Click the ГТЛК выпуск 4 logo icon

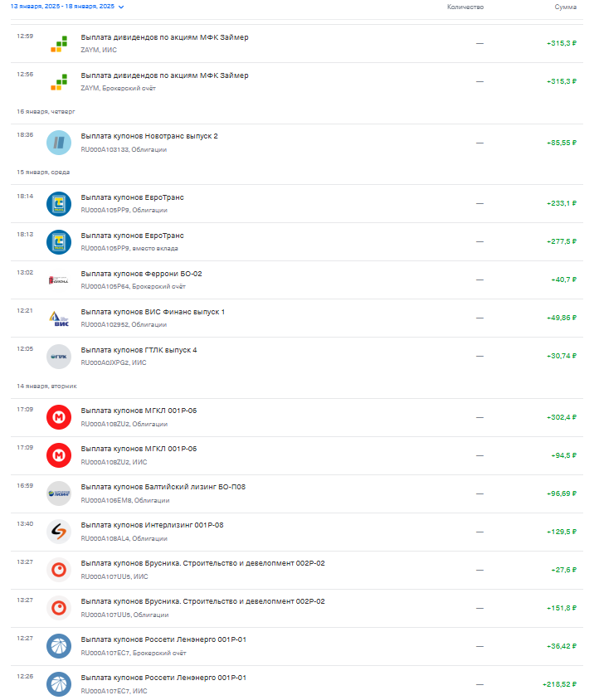pos(59,357)
